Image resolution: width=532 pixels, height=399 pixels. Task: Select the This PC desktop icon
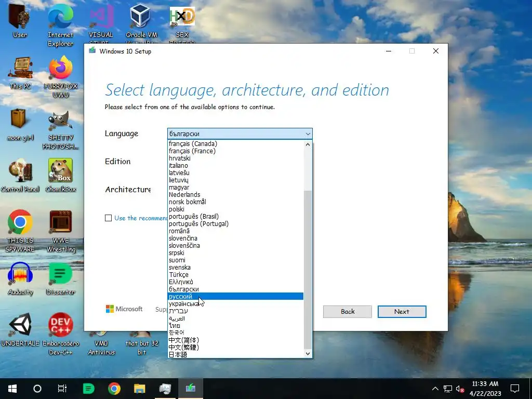click(x=20, y=73)
